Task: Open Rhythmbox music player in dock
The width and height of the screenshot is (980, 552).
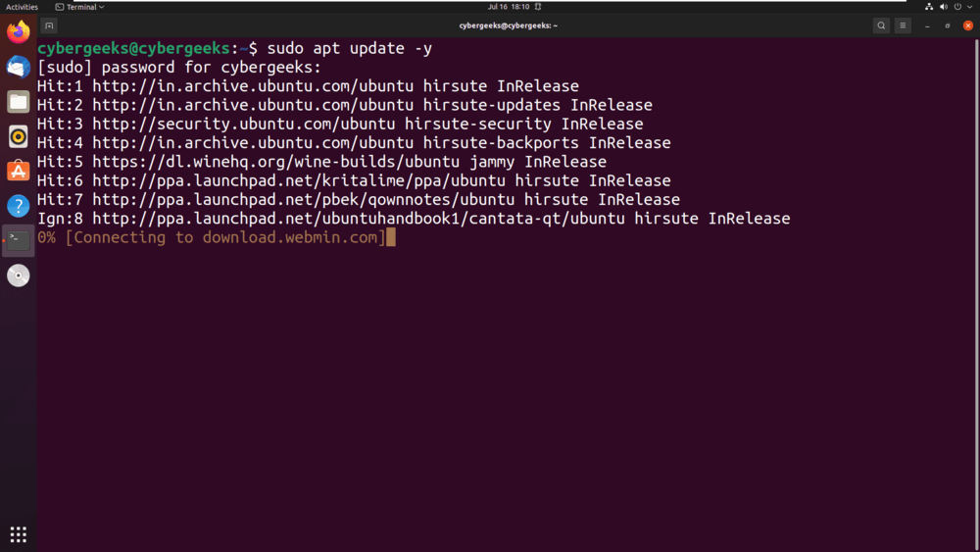Action: coord(18,136)
